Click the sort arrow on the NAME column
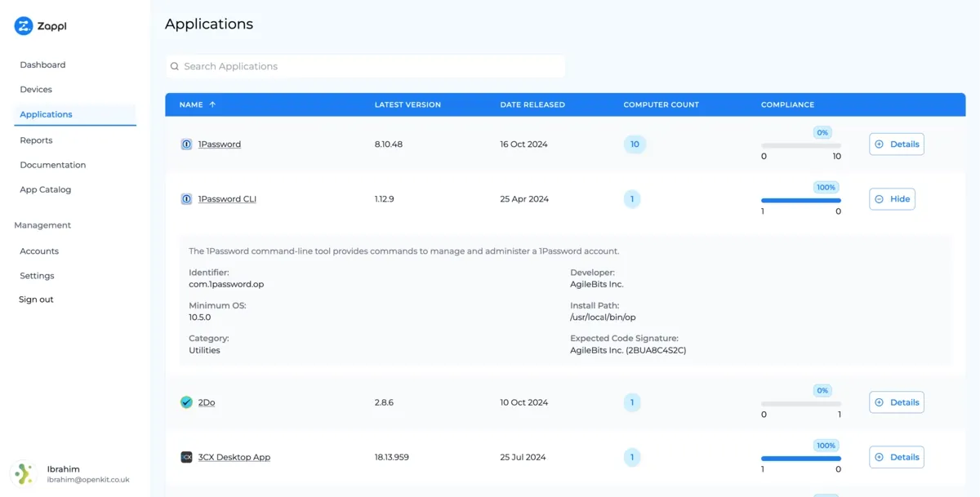The height and width of the screenshot is (497, 980). 213,104
